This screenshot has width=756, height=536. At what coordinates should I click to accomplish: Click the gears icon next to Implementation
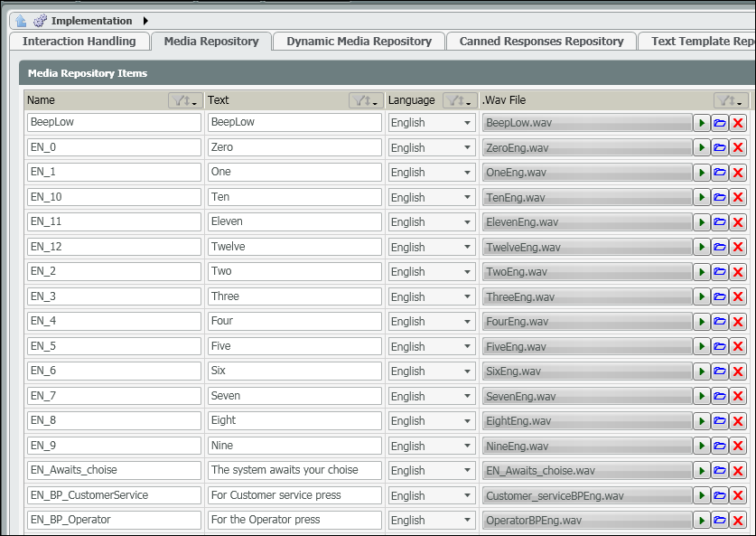pos(40,21)
